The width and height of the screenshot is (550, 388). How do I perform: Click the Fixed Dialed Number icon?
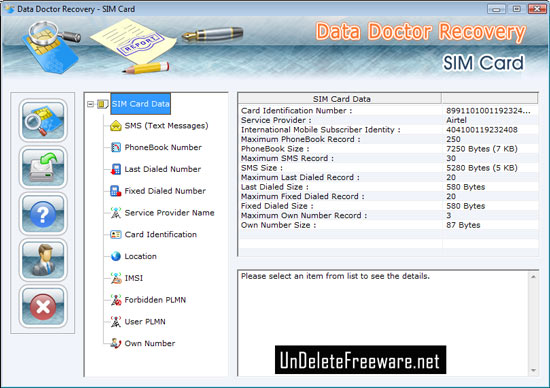tap(115, 191)
